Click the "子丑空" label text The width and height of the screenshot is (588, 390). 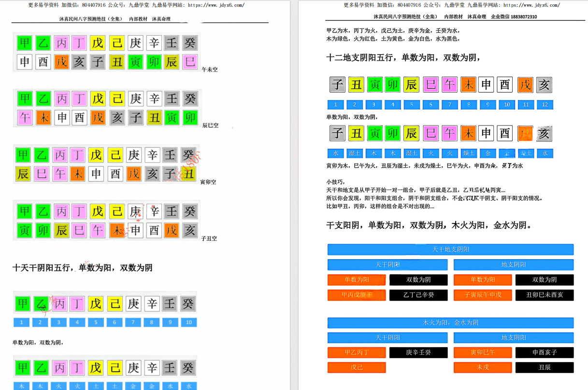click(209, 239)
